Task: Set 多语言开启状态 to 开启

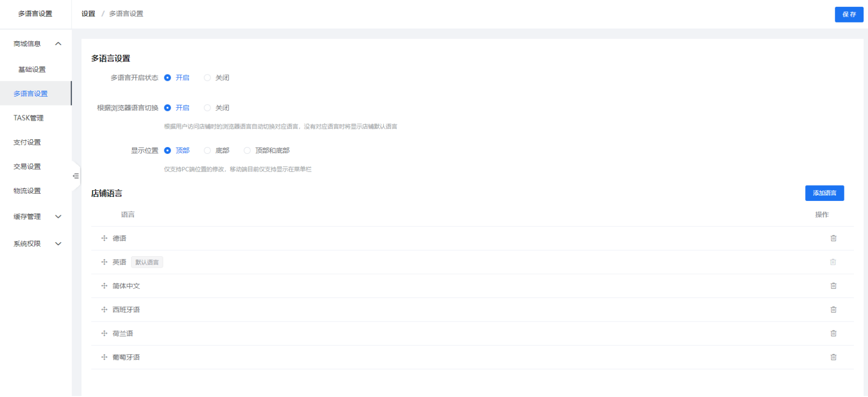Action: coord(177,78)
